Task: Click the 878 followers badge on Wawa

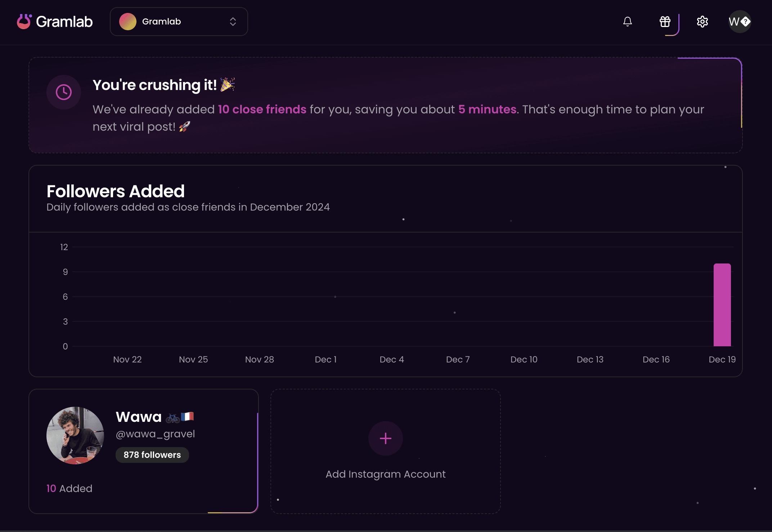Action: [x=153, y=455]
